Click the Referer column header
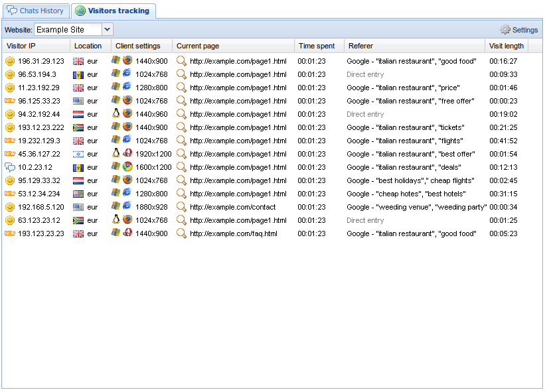545x392 pixels. pyautogui.click(x=414, y=46)
